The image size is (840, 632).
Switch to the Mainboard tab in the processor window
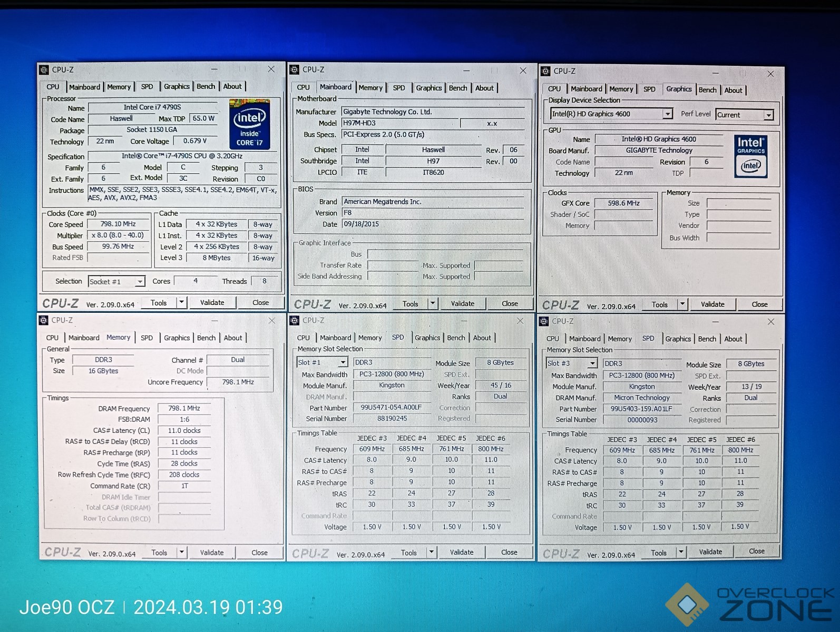pyautogui.click(x=84, y=87)
